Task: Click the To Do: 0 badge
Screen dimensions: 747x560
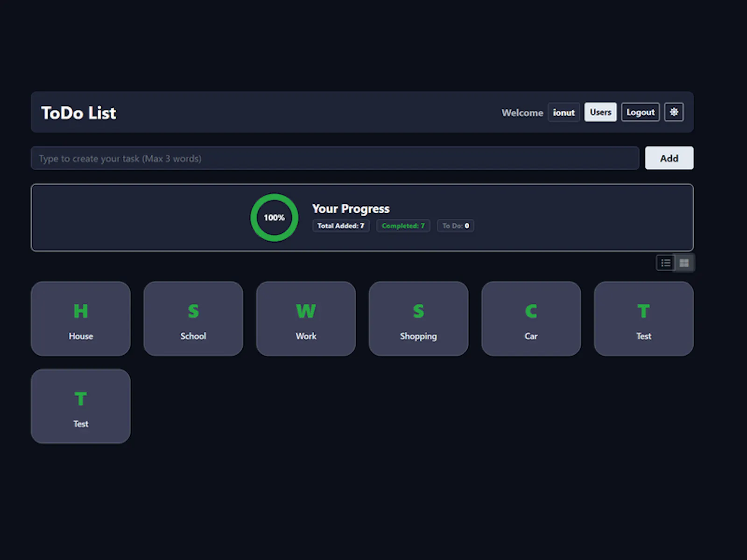Action: [456, 226]
